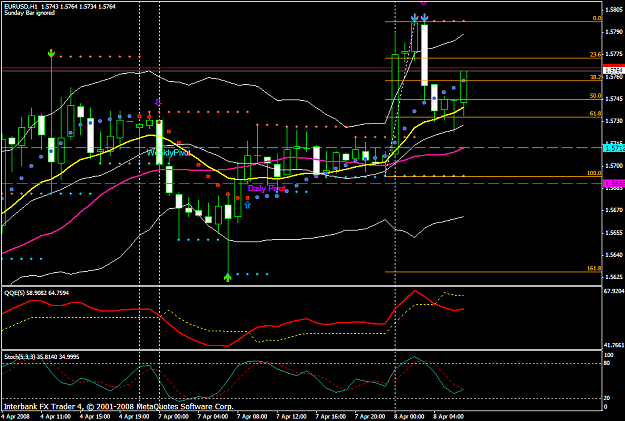Click the magenta daily pivot price tag
Image resolution: width=625 pixels, height=421 pixels.
[613, 183]
